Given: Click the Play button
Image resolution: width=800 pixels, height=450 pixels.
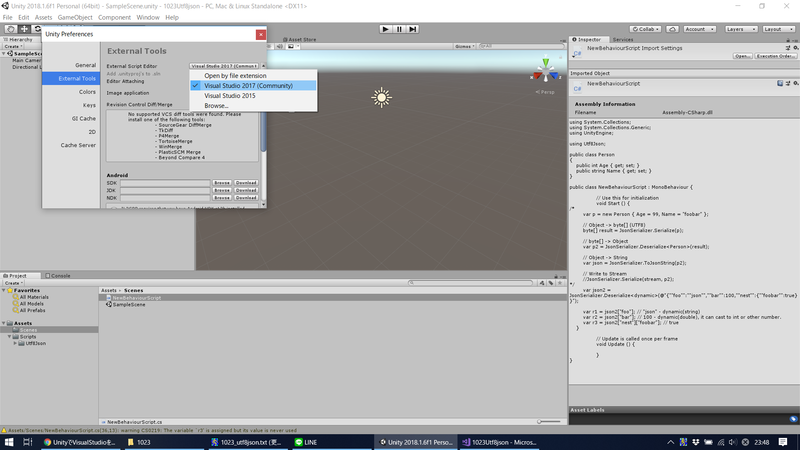Looking at the screenshot, I should [385, 29].
